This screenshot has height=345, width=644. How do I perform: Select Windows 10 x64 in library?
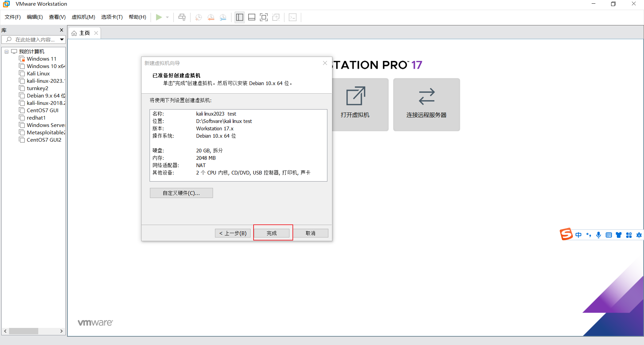[x=46, y=66]
